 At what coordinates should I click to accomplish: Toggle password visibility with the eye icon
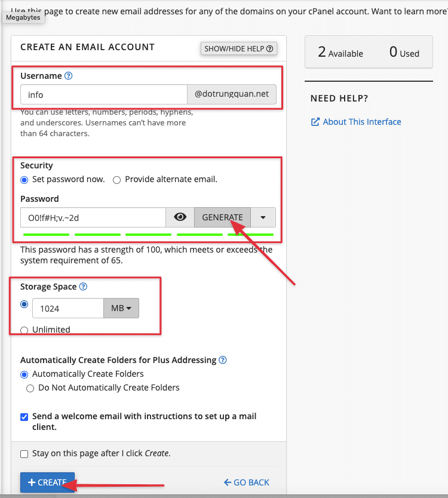[180, 217]
